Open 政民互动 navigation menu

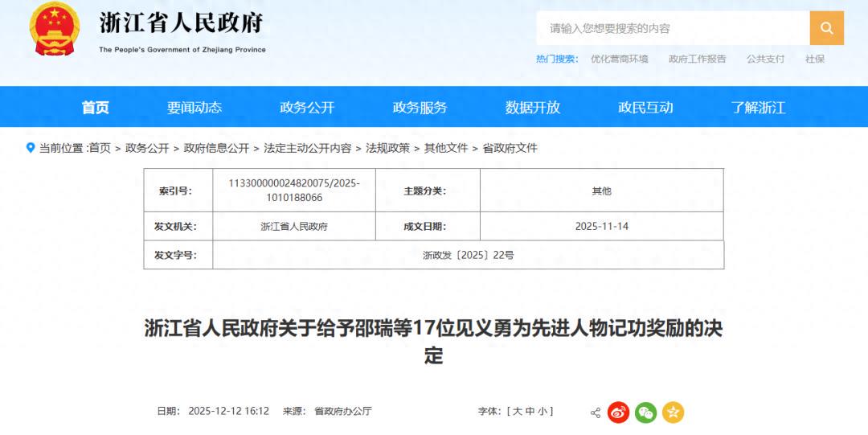pyautogui.click(x=645, y=108)
